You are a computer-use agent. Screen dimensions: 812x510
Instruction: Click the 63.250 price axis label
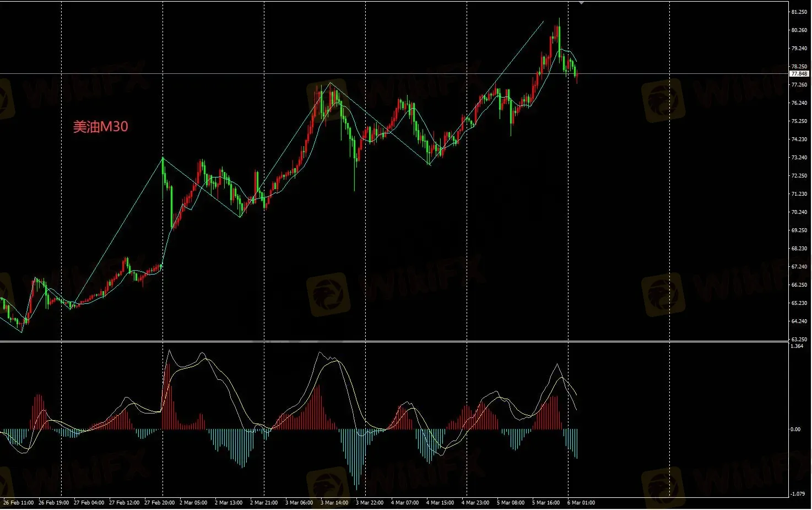[799, 340]
